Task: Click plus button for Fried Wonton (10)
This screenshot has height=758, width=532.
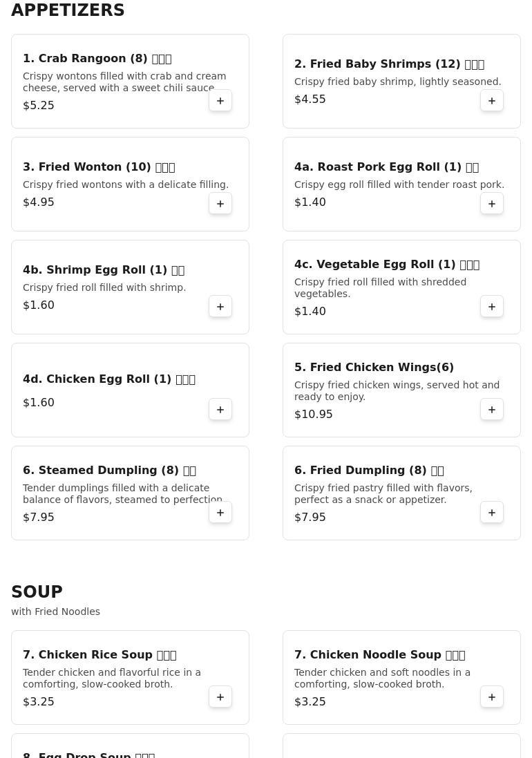Action: (x=220, y=204)
